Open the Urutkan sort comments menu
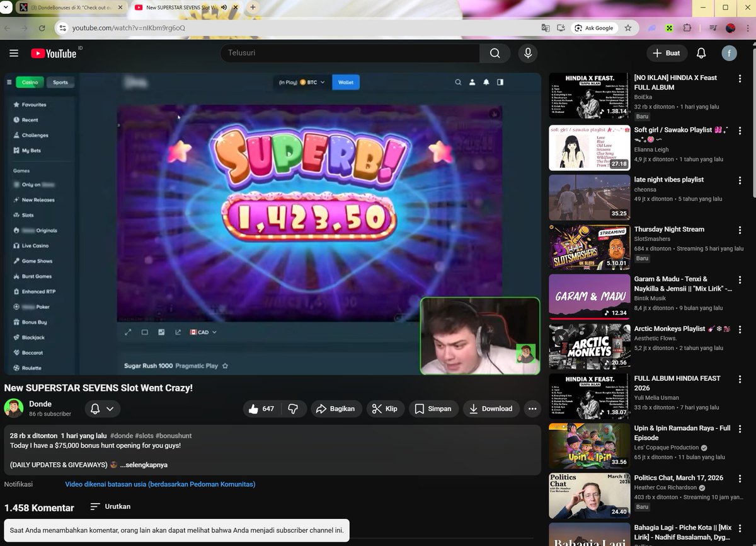Screen dimensions: 756x546 click(x=110, y=506)
